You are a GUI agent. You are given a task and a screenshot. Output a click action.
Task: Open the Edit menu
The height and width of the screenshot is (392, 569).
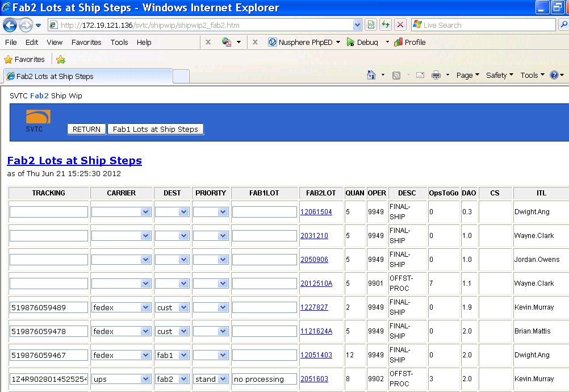32,42
